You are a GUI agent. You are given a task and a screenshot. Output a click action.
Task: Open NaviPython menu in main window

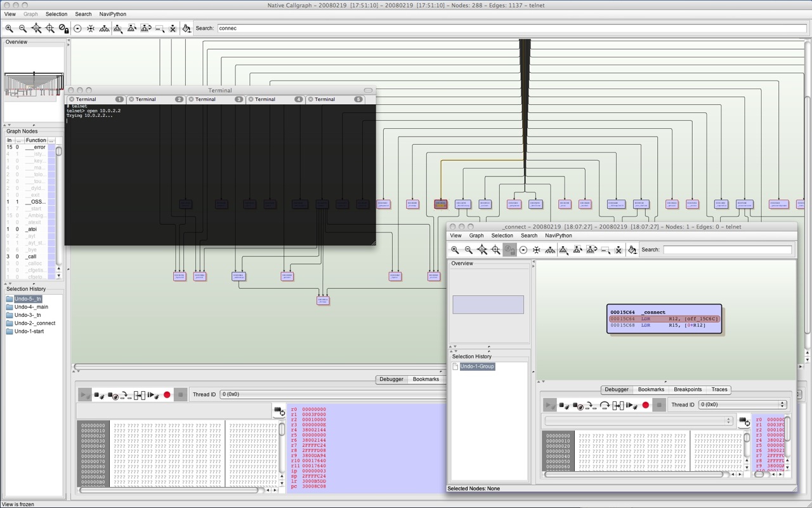coord(113,14)
